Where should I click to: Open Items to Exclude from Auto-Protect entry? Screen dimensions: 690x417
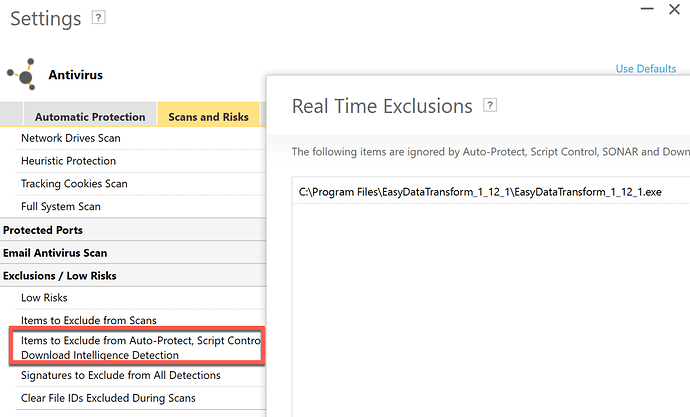[137, 347]
